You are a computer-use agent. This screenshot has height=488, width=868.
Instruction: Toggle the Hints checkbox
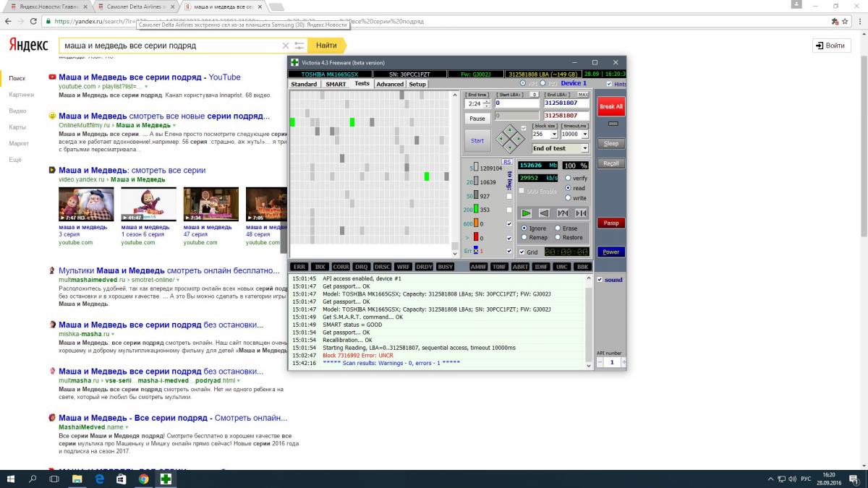(x=609, y=84)
